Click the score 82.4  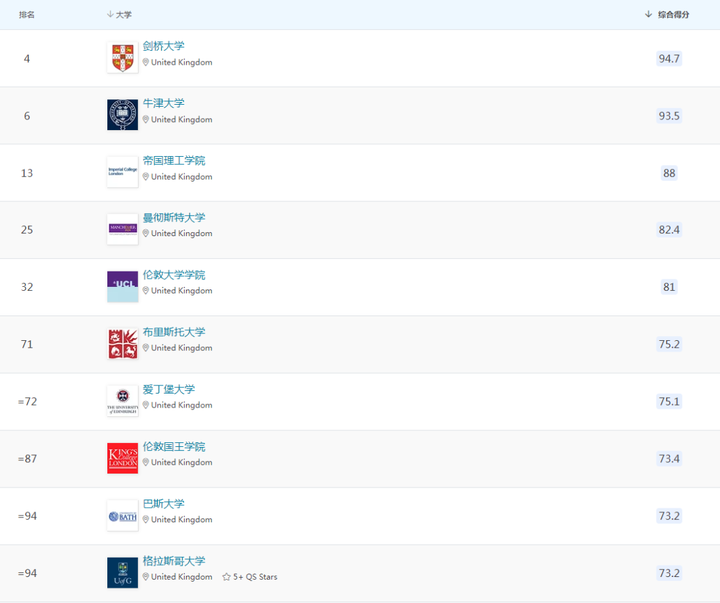point(669,230)
